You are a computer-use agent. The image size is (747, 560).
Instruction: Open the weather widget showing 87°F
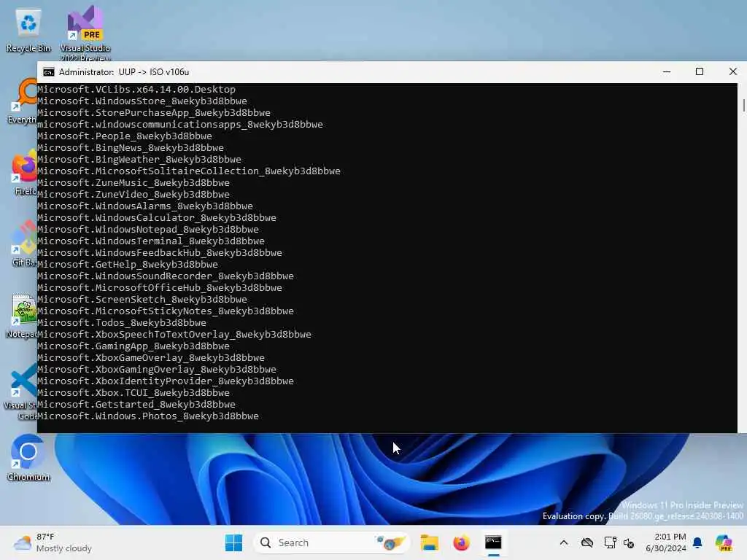tap(53, 542)
